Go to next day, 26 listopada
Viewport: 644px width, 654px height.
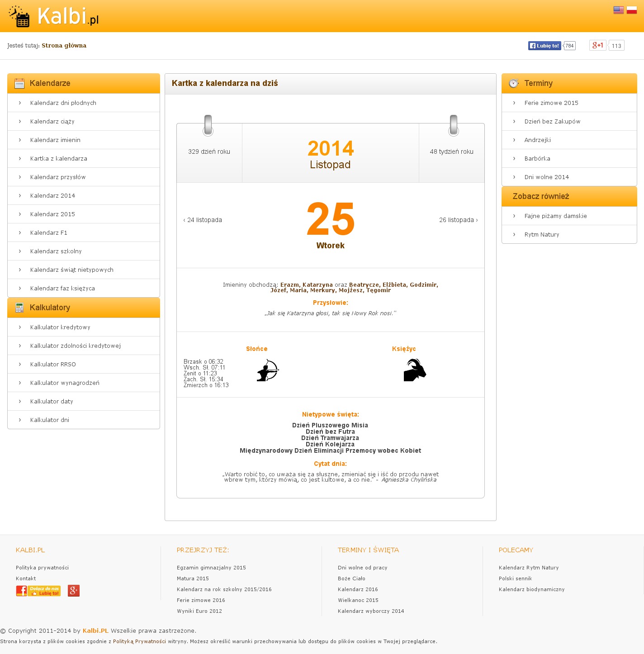tap(458, 220)
